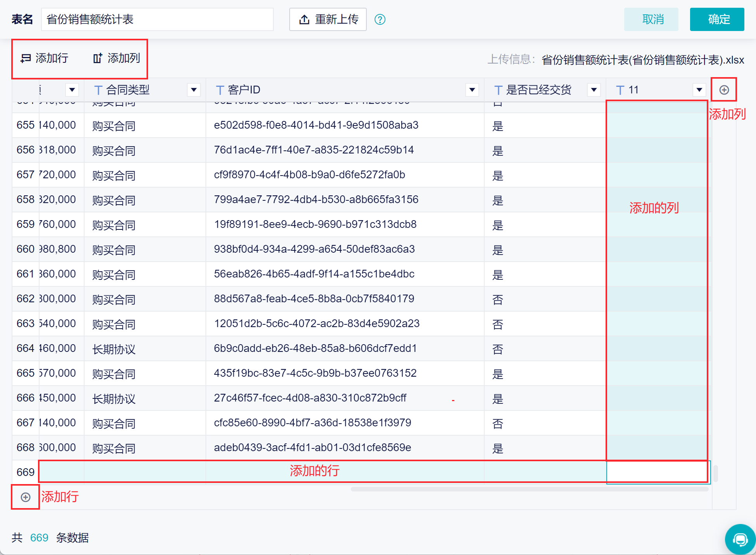This screenshot has height=555, width=756.
Task: Select the empty column 11 cell in row 669
Action: point(658,472)
